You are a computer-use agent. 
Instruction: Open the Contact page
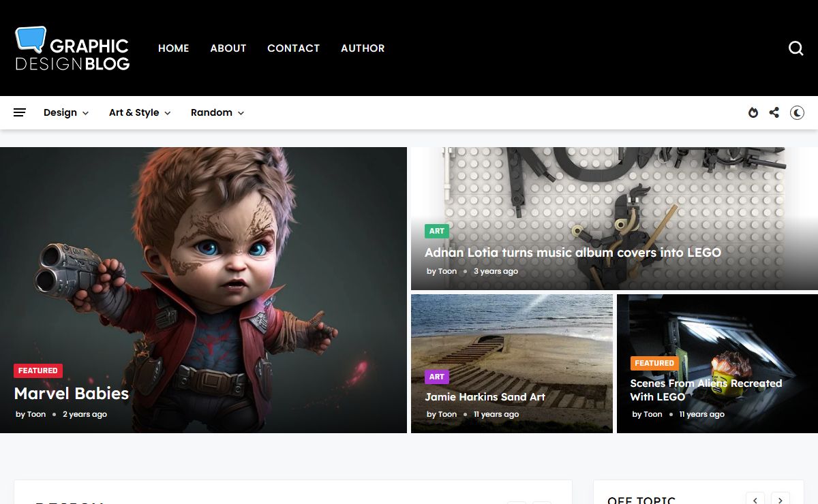tap(293, 48)
